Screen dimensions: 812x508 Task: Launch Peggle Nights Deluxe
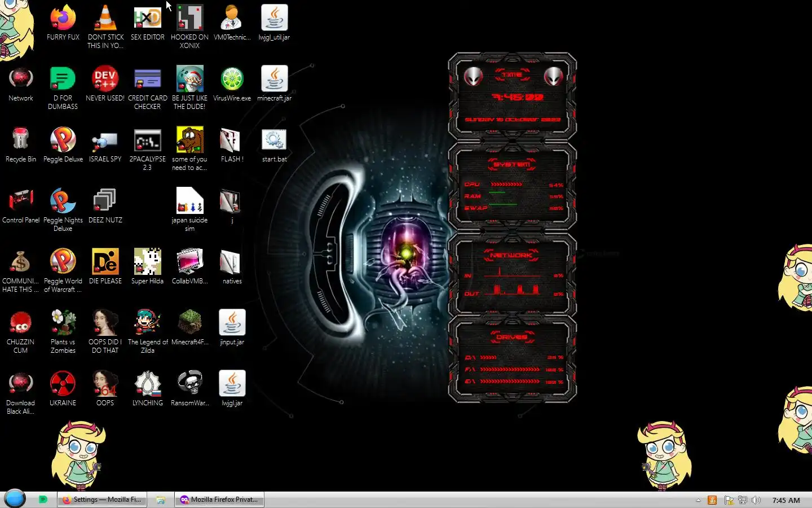(63, 201)
